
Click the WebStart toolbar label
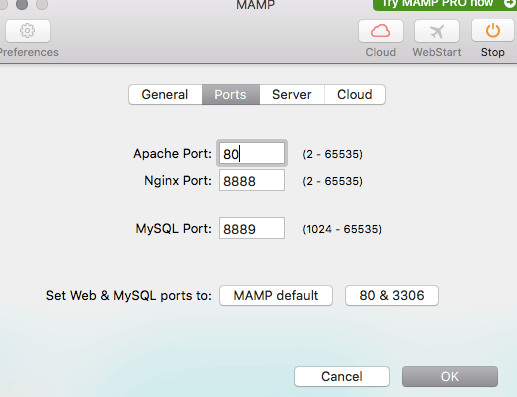pyautogui.click(x=437, y=52)
